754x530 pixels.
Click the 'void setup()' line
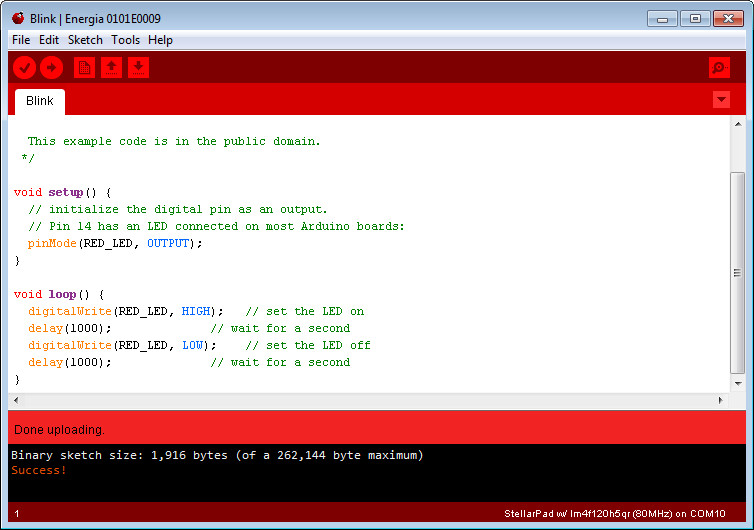tap(63, 192)
